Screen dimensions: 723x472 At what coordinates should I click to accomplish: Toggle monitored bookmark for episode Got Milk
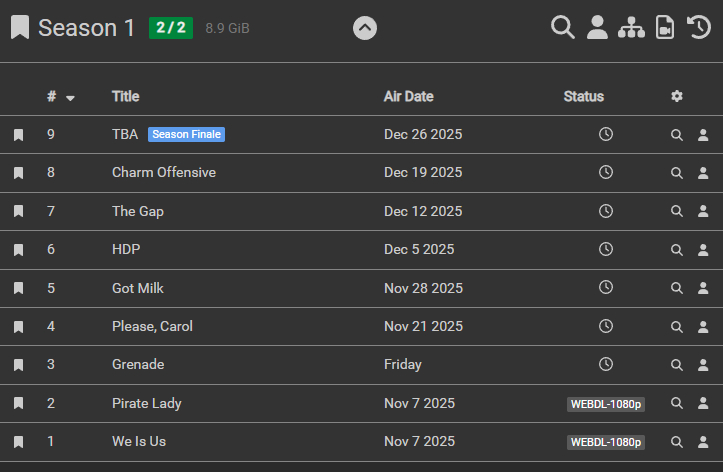pyautogui.click(x=18, y=288)
